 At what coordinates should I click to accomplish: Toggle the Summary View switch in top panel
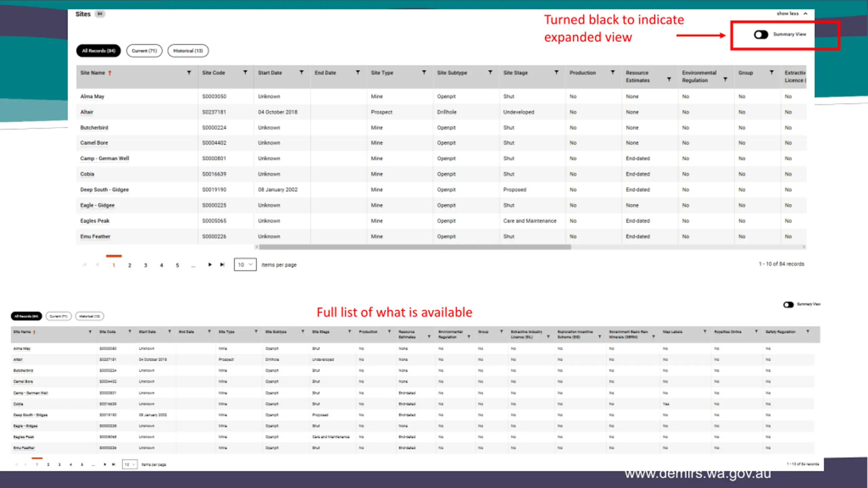click(x=761, y=35)
